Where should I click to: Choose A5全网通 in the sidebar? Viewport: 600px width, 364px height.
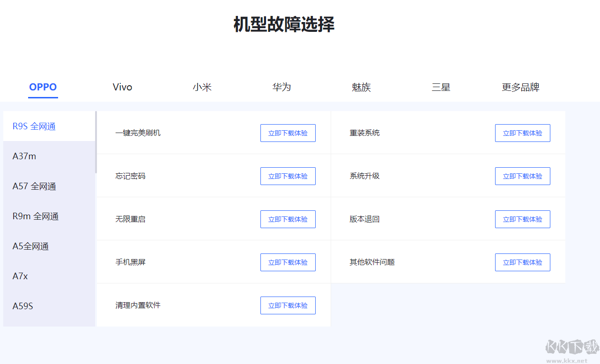[49, 246]
